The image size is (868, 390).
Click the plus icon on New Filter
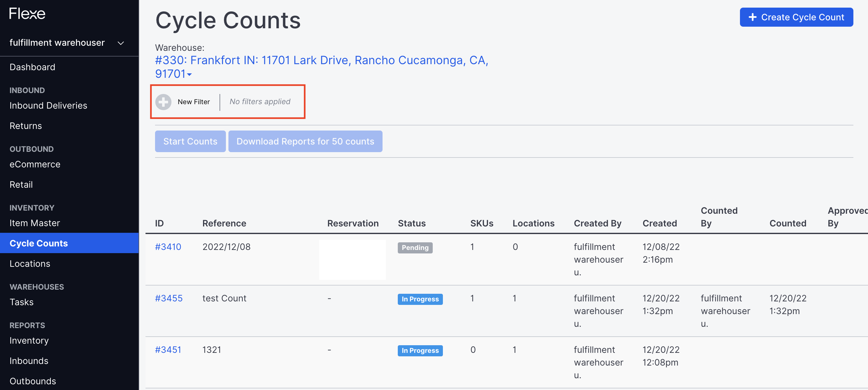[163, 102]
